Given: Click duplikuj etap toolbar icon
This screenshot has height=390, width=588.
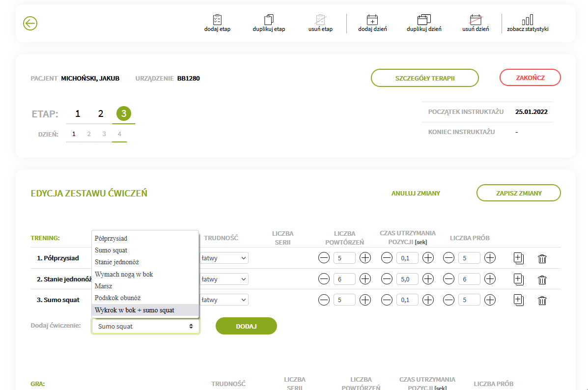Looking at the screenshot, I should (x=269, y=20).
